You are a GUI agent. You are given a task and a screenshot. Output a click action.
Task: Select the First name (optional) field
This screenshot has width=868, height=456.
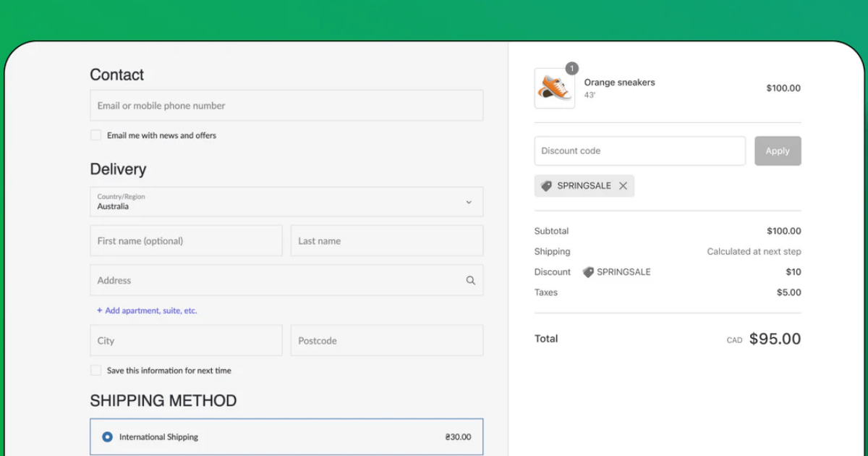coord(186,241)
